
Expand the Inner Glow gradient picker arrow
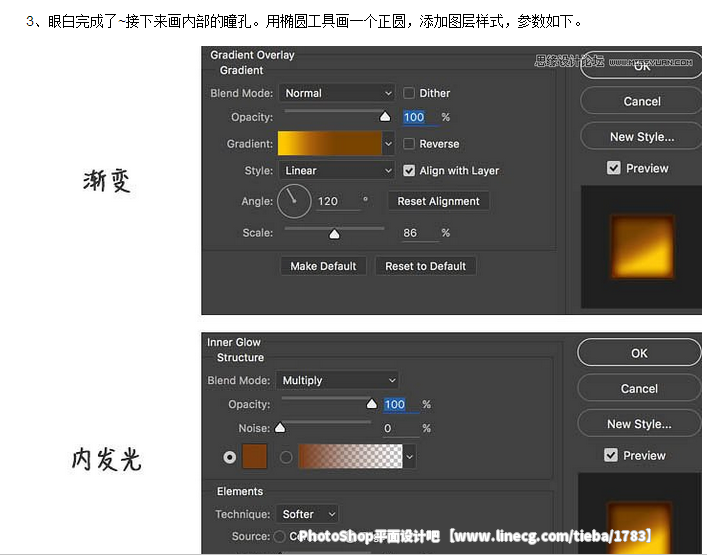click(409, 457)
